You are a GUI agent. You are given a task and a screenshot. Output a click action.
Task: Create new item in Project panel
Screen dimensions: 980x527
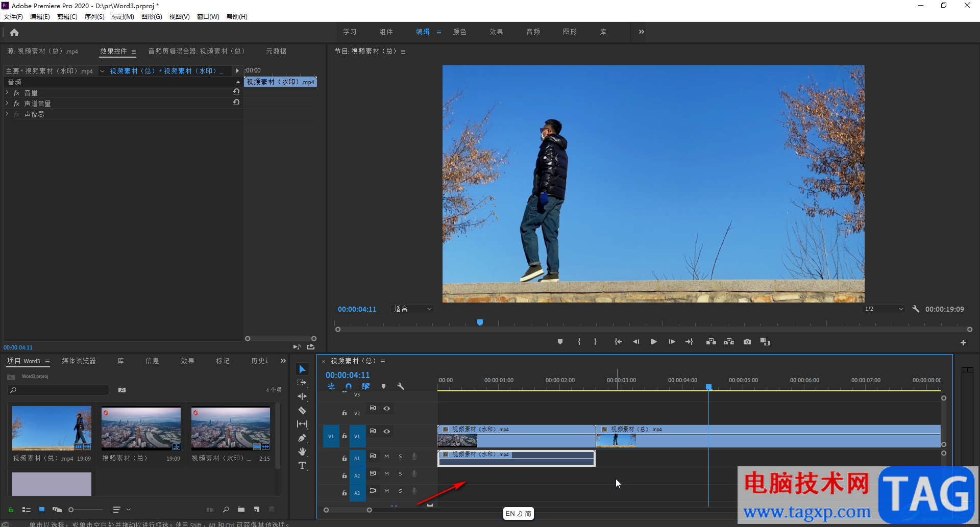coord(257,509)
